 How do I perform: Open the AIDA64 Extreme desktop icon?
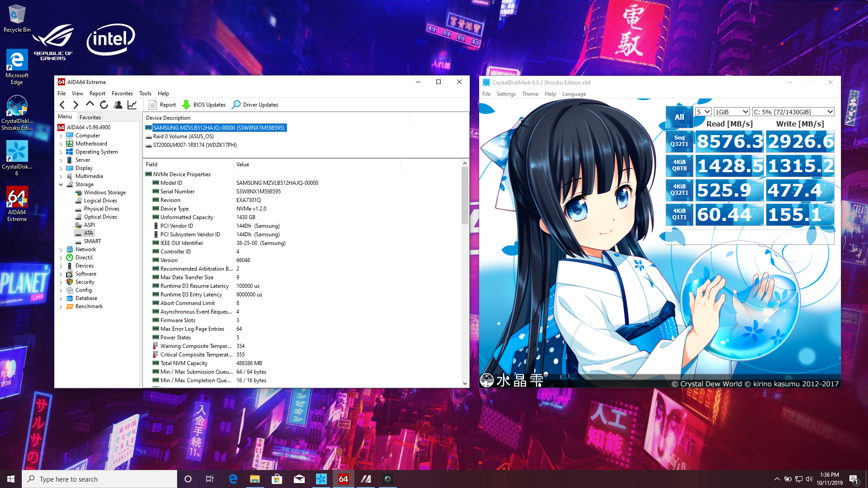[x=17, y=204]
